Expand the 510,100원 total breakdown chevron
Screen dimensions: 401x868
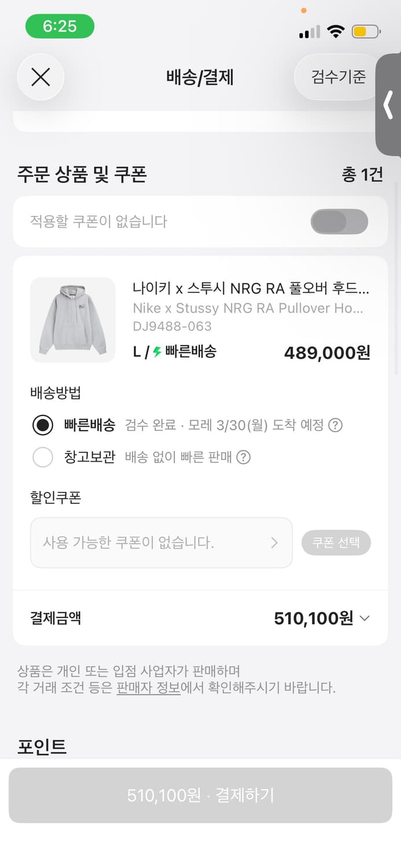(364, 618)
